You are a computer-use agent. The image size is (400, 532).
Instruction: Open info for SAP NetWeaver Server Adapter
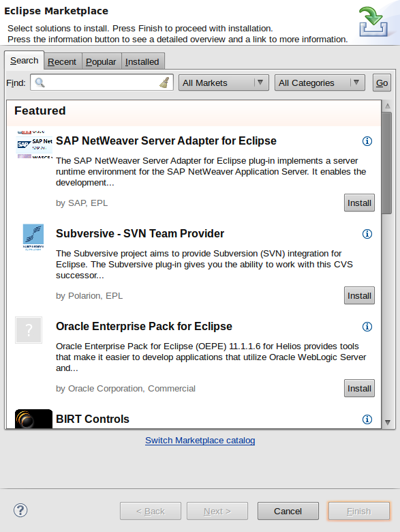coord(367,141)
